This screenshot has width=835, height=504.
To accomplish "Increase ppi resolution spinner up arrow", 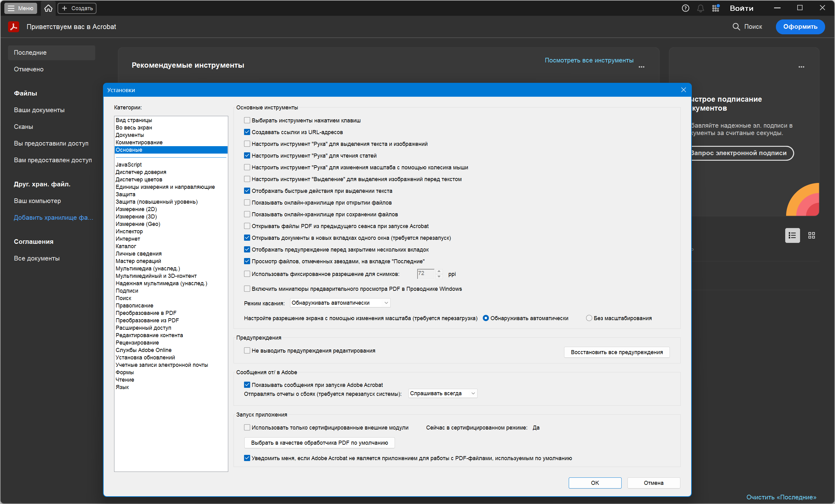I will (x=439, y=271).
